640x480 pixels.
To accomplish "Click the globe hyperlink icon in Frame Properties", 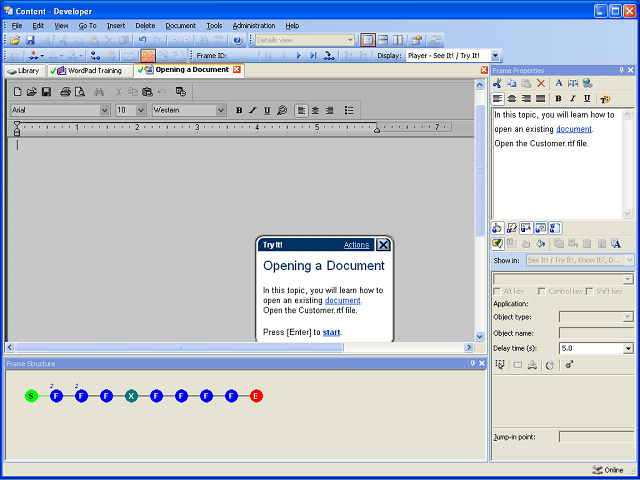I will (x=588, y=83).
